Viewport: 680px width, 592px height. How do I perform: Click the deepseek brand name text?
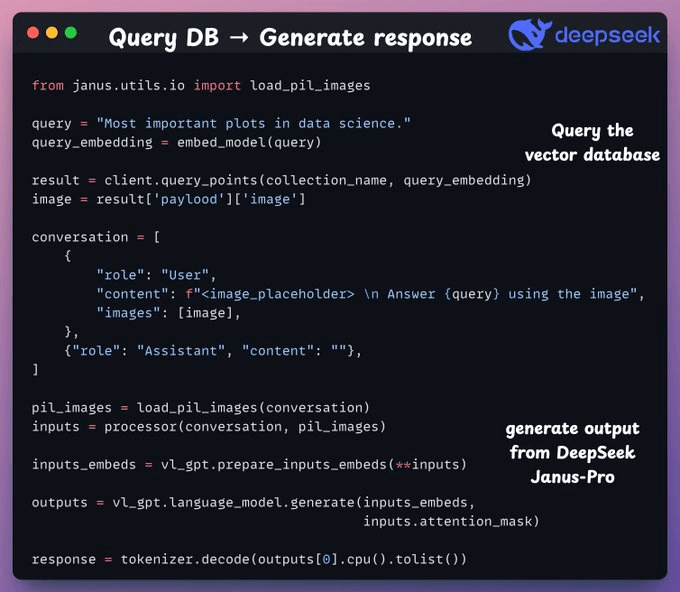point(608,36)
